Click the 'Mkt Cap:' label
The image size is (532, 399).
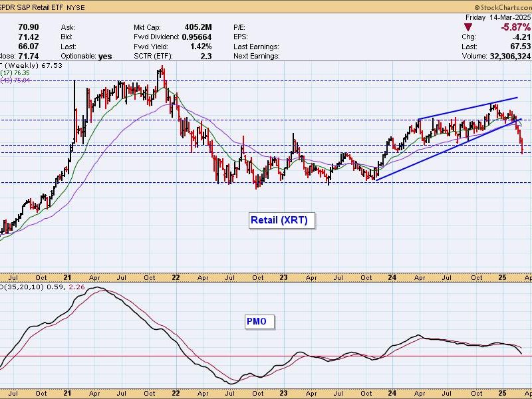click(x=147, y=27)
